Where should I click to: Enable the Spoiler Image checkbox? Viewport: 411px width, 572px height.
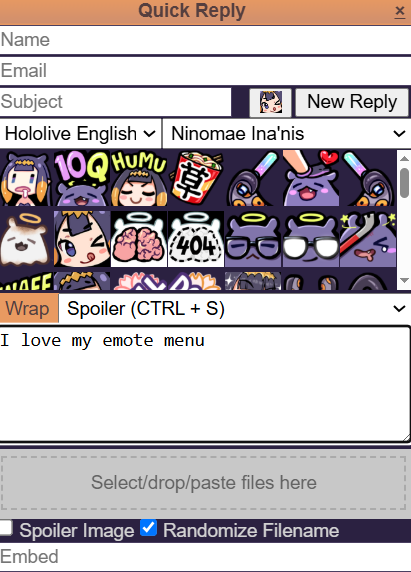(x=6, y=528)
